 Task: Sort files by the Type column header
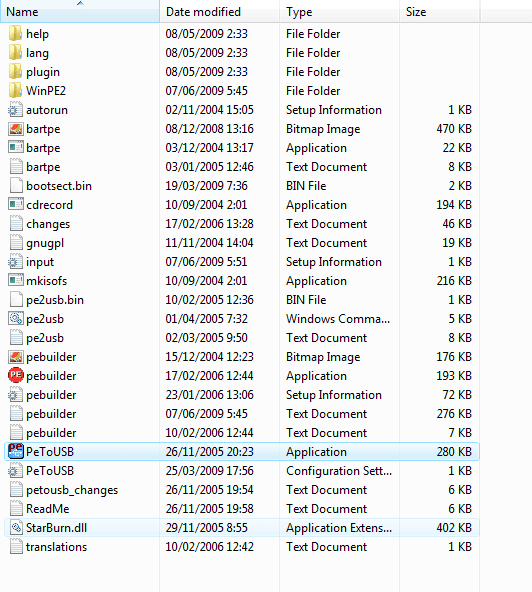(339, 12)
